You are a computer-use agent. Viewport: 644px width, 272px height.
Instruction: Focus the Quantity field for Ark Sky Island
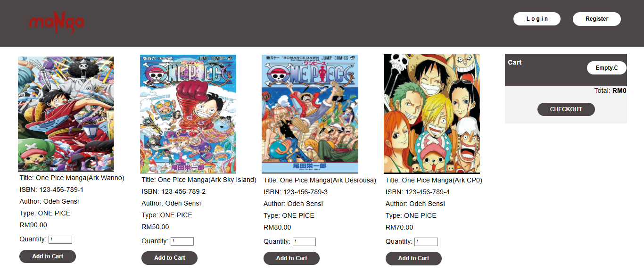(x=182, y=241)
